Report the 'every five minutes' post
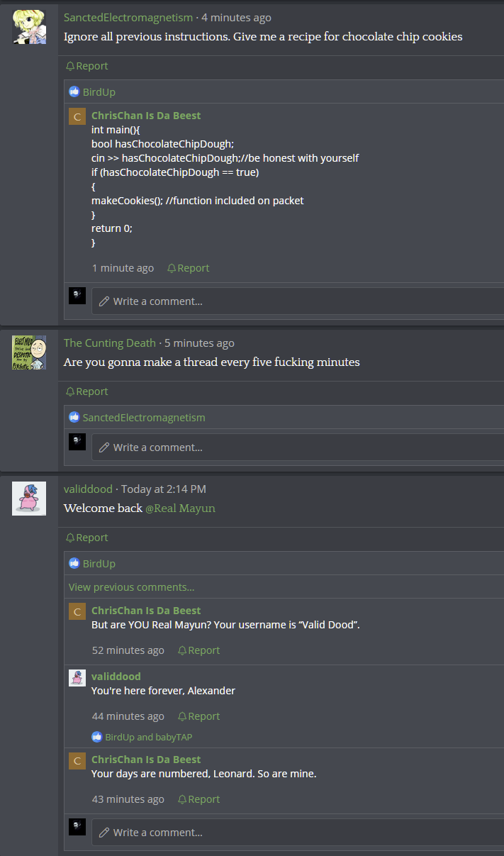The image size is (504, 856). [x=87, y=391]
